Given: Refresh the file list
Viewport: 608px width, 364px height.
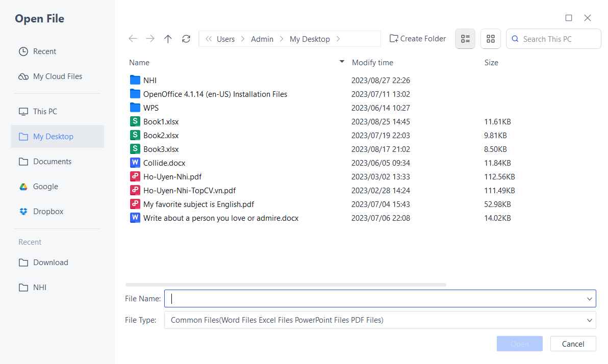Looking at the screenshot, I should coord(186,39).
